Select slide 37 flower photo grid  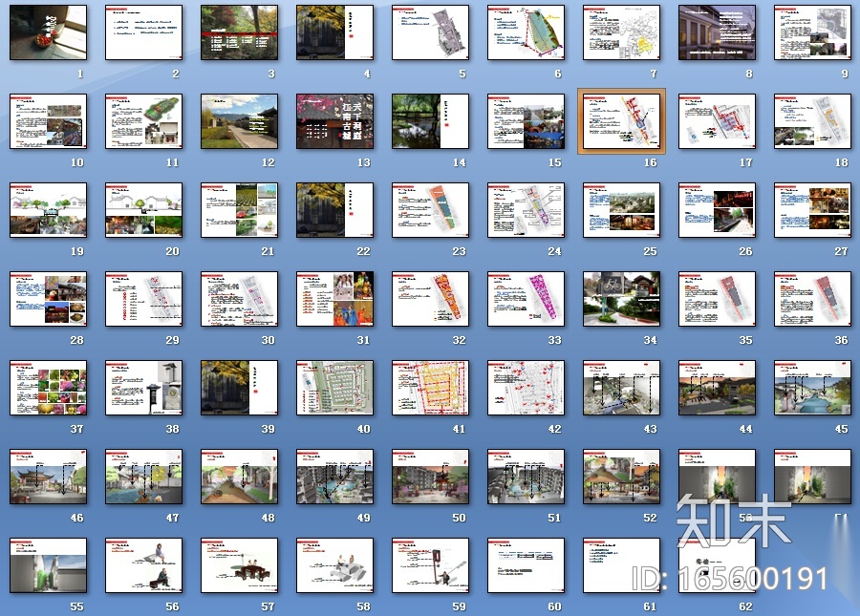(x=48, y=388)
